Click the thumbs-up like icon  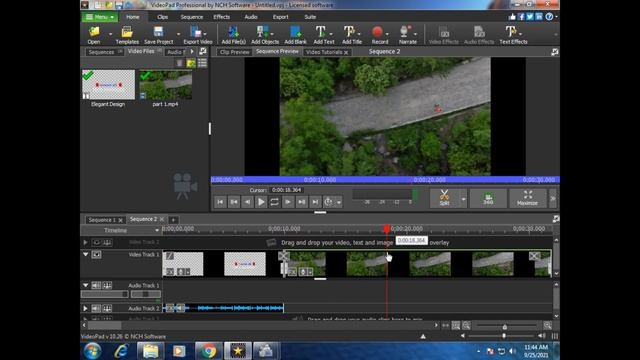(x=512, y=16)
